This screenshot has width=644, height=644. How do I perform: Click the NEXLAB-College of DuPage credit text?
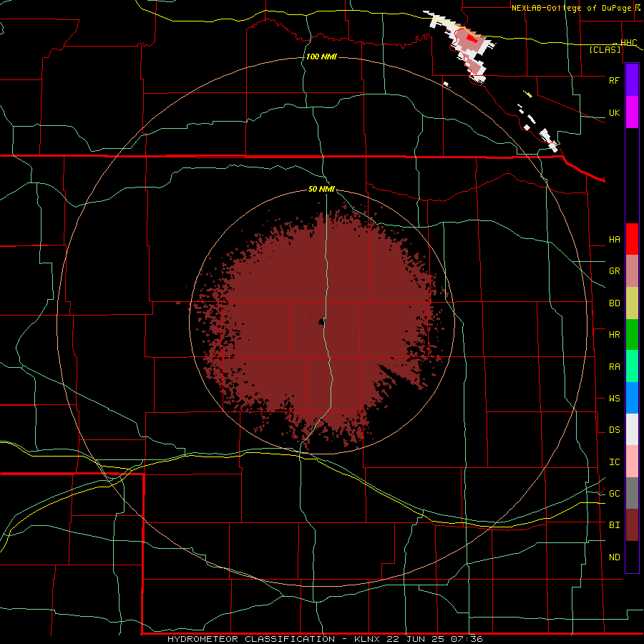[x=573, y=8]
